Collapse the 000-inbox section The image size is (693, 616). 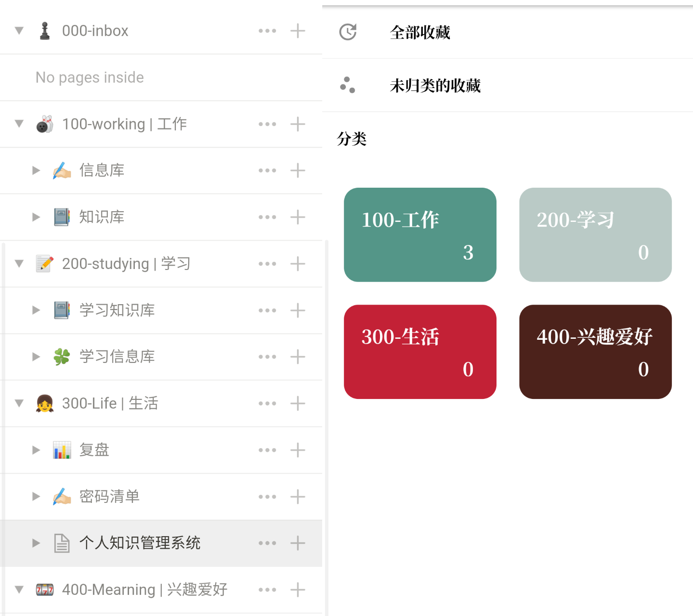(x=19, y=31)
